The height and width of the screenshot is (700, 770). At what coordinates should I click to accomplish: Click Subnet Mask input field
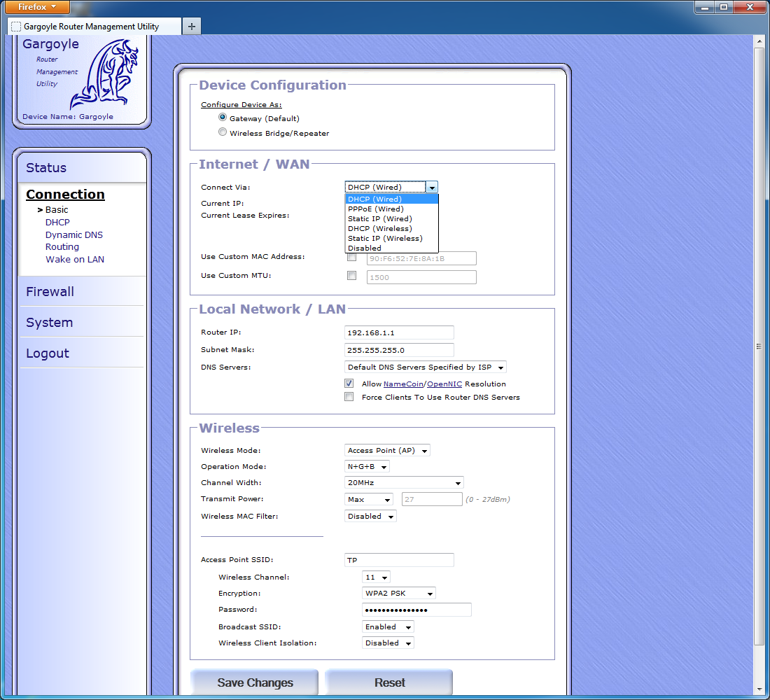(399, 350)
